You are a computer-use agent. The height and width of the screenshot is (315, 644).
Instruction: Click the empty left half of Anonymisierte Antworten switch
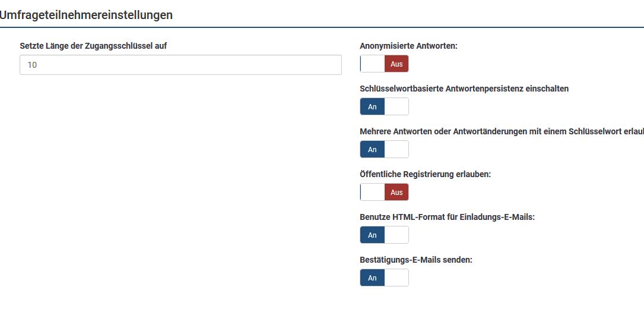tap(372, 64)
